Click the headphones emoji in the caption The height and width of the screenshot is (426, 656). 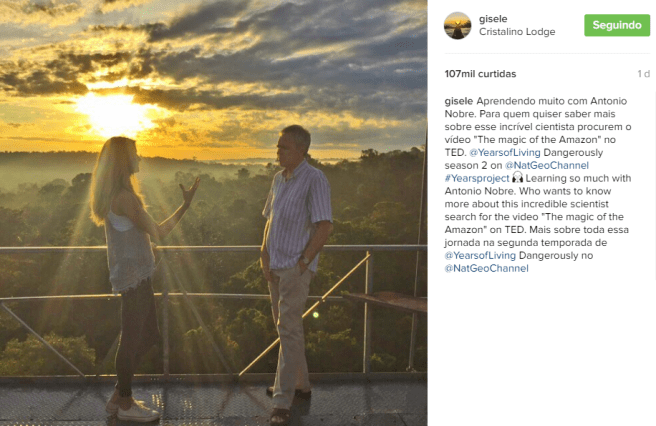tap(518, 177)
